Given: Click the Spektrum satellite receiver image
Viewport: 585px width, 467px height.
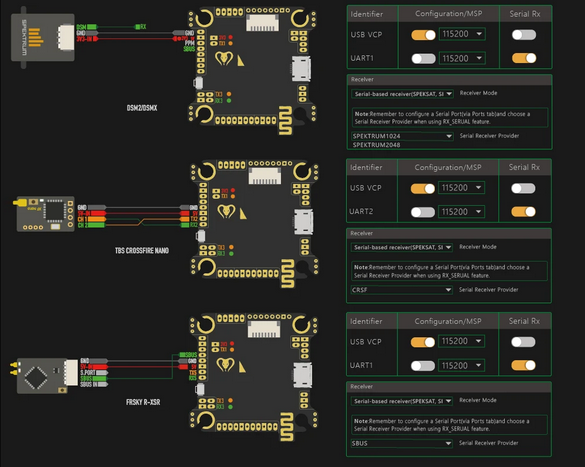Looking at the screenshot, I should click(43, 37).
